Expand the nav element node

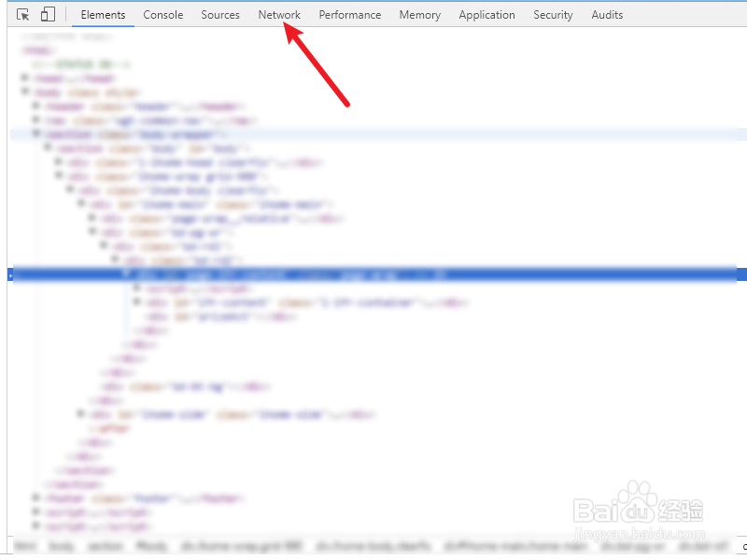[36, 119]
